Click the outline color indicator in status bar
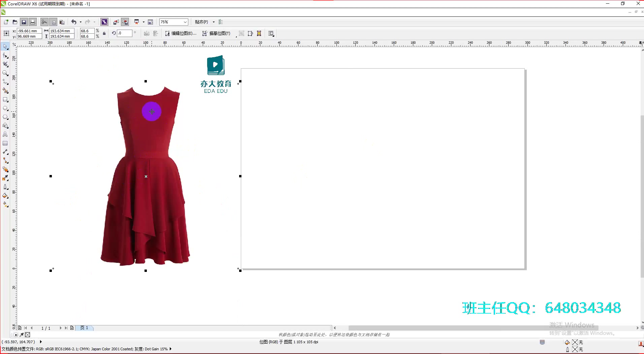Viewport: 644px width, 354px height. coord(575,349)
